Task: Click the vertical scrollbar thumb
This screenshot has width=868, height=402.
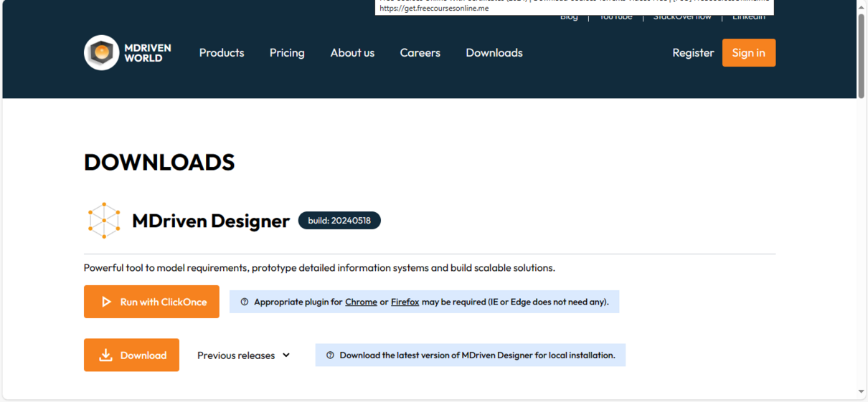Action: tap(862, 55)
